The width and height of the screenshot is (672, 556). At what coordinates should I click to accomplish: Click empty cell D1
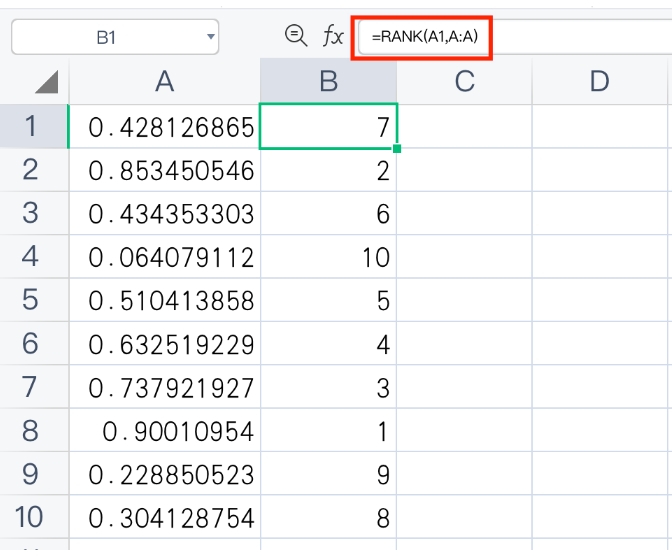(x=600, y=126)
